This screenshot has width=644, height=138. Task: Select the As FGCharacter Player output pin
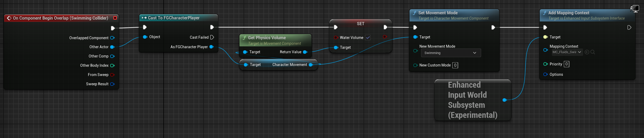212,47
